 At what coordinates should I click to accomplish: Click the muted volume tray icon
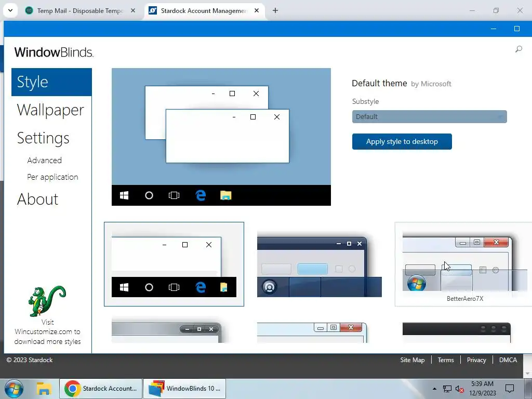(459, 389)
